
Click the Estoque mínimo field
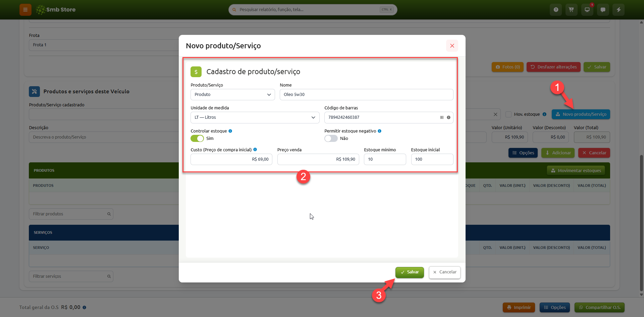point(385,159)
